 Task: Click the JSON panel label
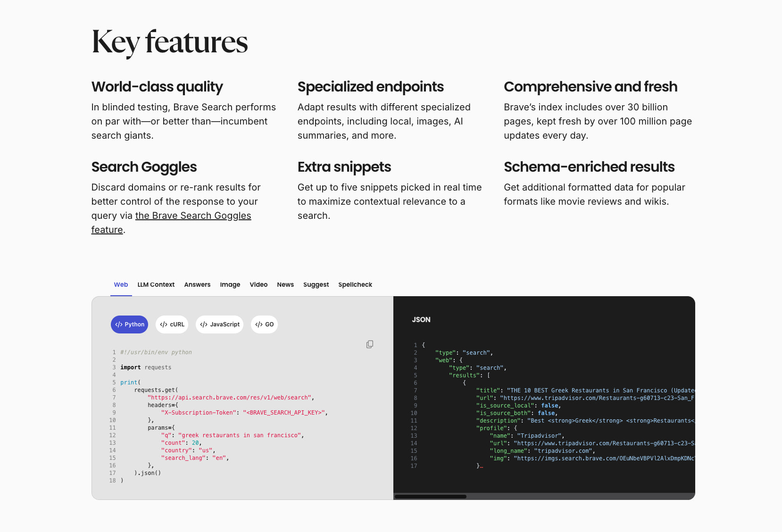coord(421,320)
